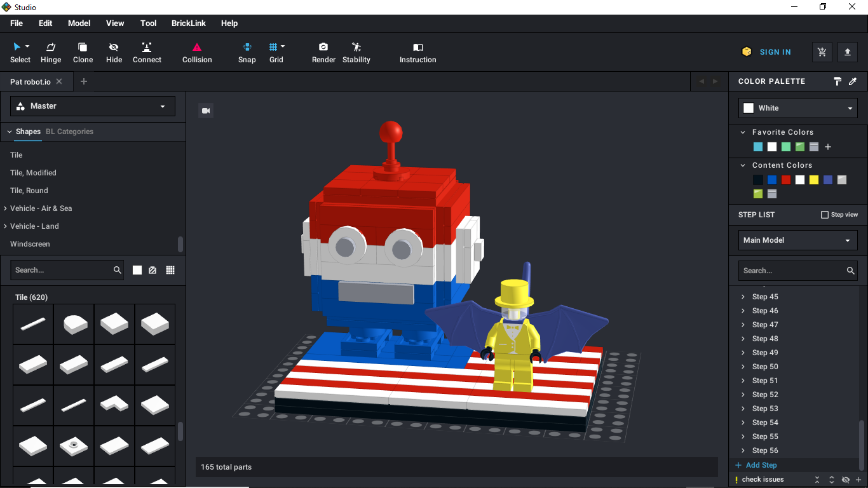Open the shopping cart icon
868x488 pixels.
pyautogui.click(x=822, y=52)
